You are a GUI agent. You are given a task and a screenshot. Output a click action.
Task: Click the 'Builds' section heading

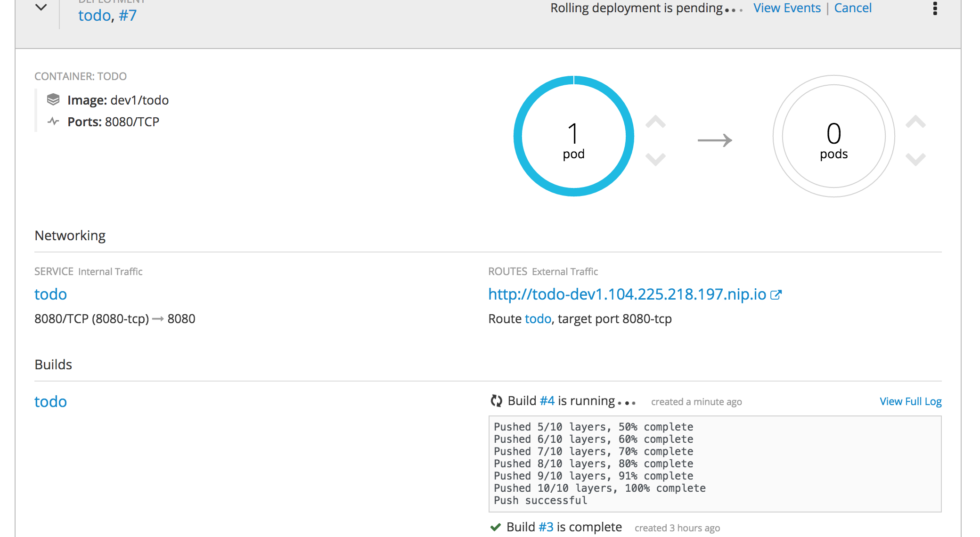point(53,365)
